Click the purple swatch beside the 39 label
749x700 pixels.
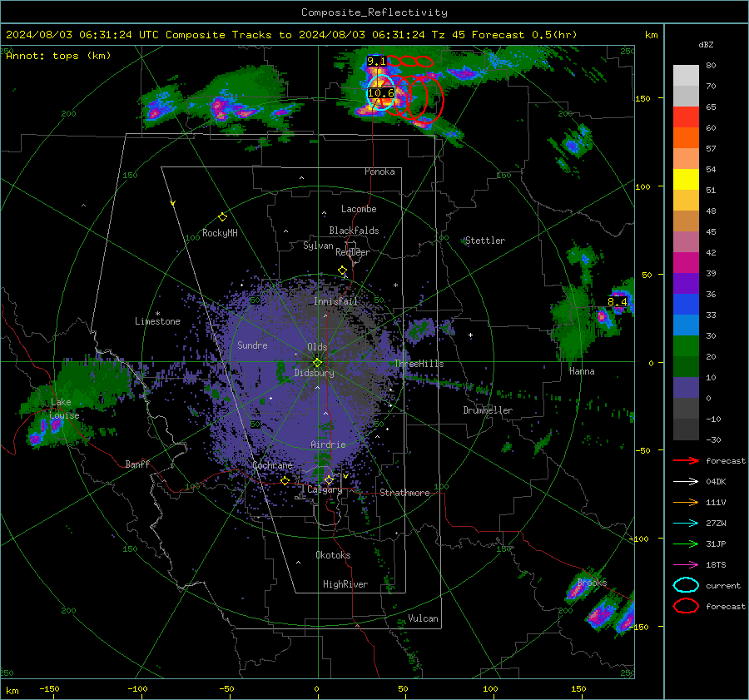click(686, 283)
